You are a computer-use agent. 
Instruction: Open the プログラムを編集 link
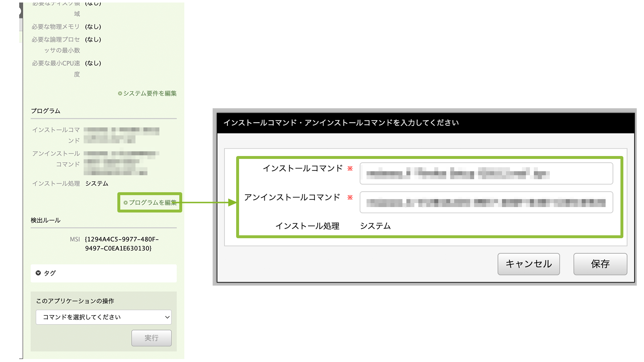(x=152, y=203)
